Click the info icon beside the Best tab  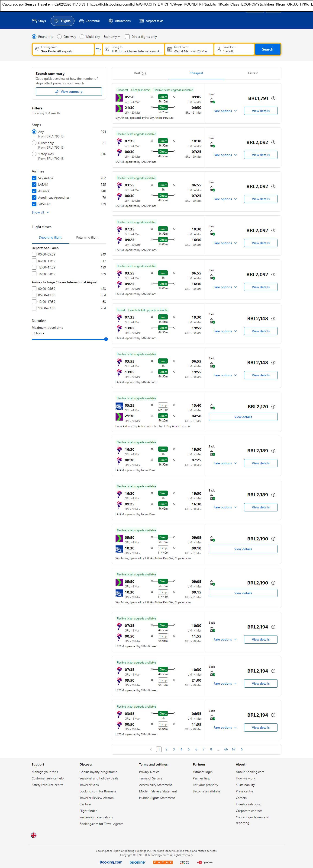tap(144, 73)
